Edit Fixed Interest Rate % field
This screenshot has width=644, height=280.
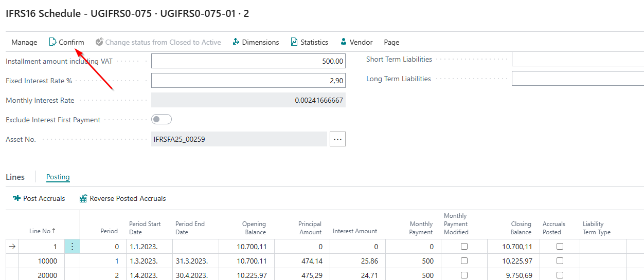click(248, 81)
